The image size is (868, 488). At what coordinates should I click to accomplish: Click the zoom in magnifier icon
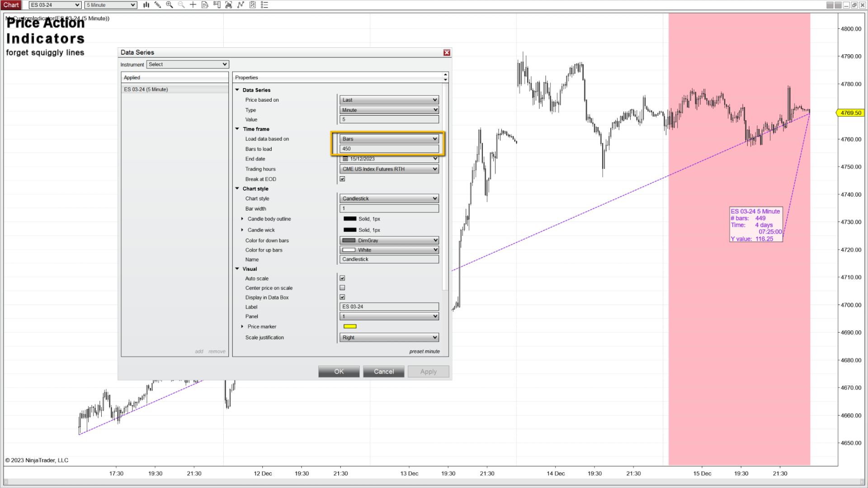[170, 5]
